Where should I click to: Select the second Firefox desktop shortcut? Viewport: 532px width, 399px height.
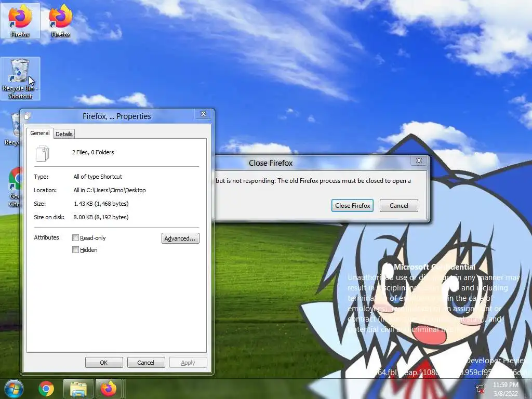[x=61, y=21]
